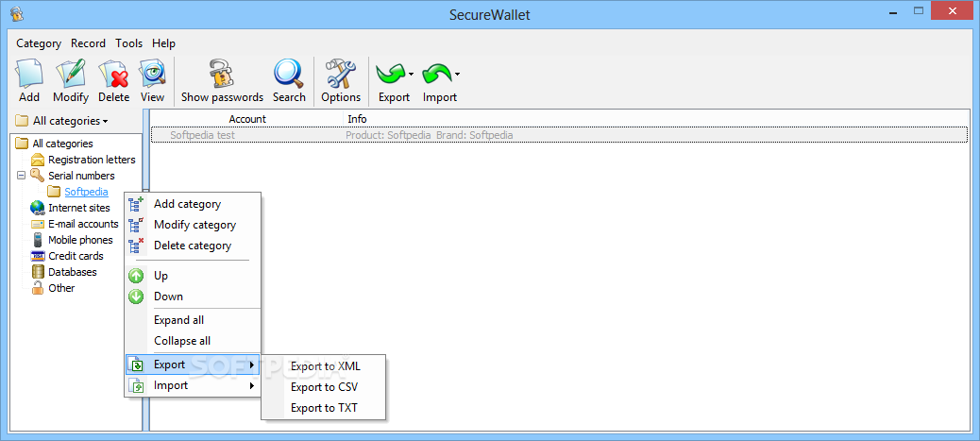Open the Export submenu entry

pos(193,365)
